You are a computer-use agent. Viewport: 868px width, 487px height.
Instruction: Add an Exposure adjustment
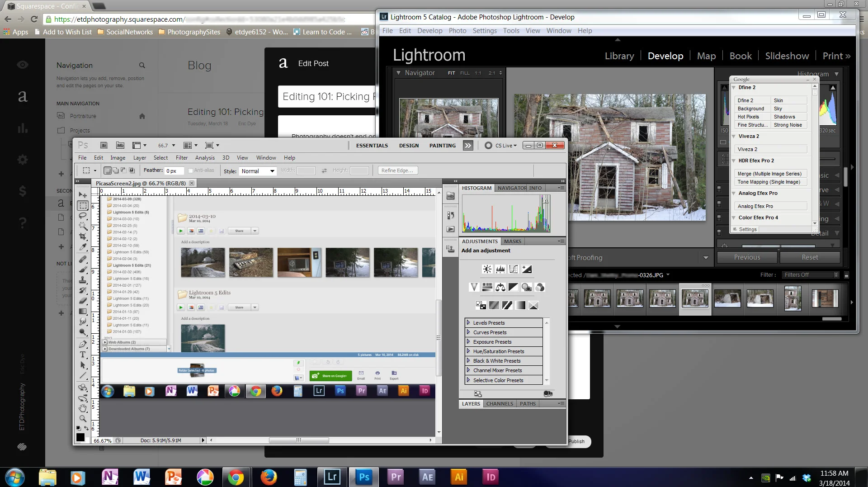pos(527,269)
